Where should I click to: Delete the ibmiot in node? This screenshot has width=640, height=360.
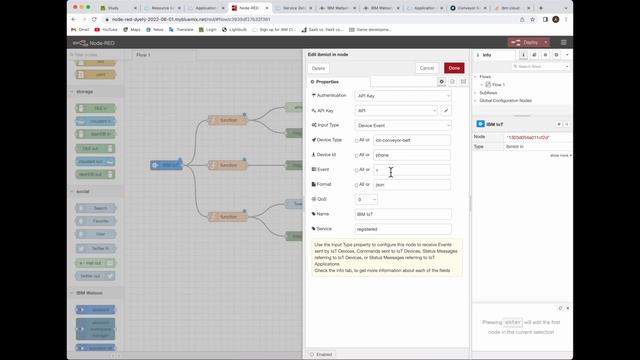click(x=318, y=68)
